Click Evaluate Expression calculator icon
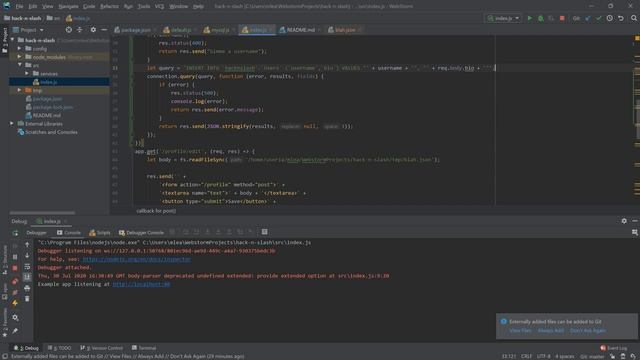Screen dimensions: 640x360 pyautogui.click(x=264, y=232)
